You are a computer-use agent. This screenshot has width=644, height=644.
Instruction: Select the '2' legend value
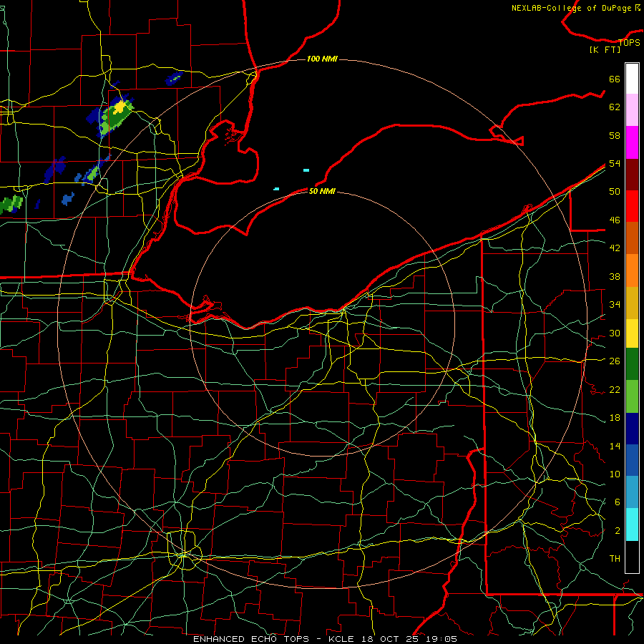618,530
